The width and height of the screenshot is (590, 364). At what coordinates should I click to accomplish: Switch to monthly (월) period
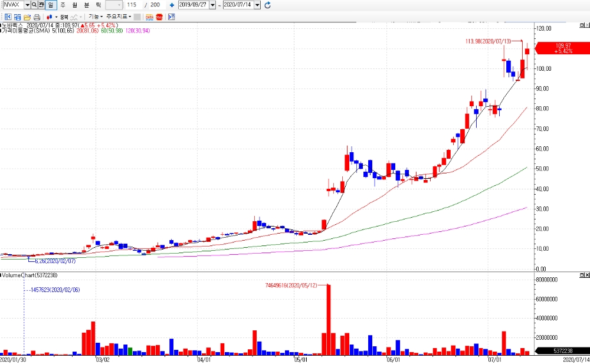pos(74,5)
